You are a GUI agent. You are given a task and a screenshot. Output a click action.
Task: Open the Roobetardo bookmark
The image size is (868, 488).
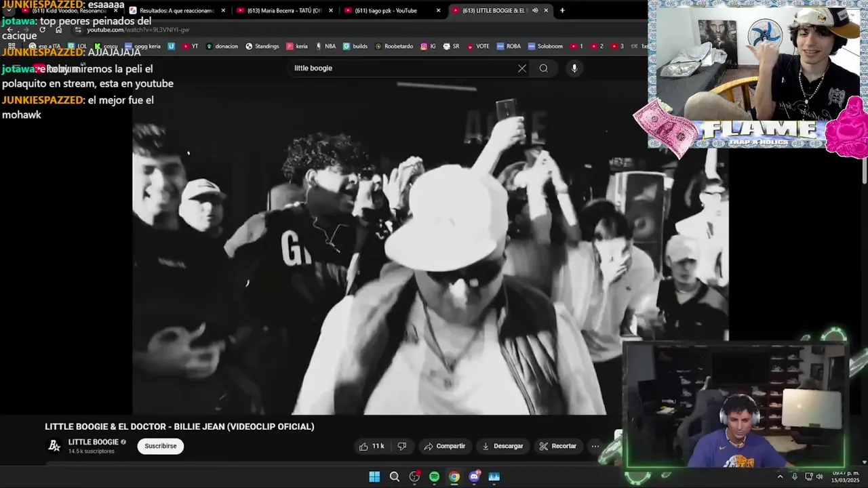tap(394, 46)
